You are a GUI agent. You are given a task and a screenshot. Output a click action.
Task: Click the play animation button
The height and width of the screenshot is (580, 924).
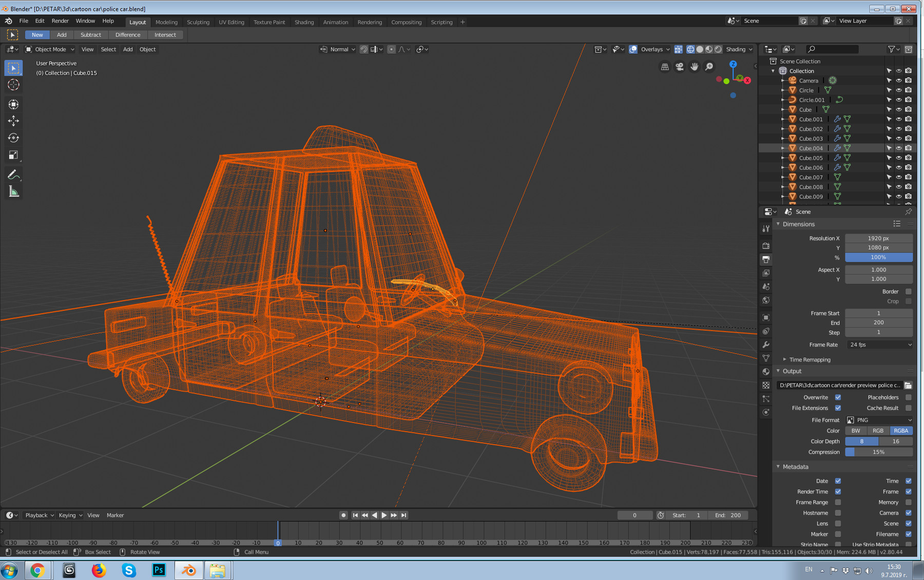384,515
